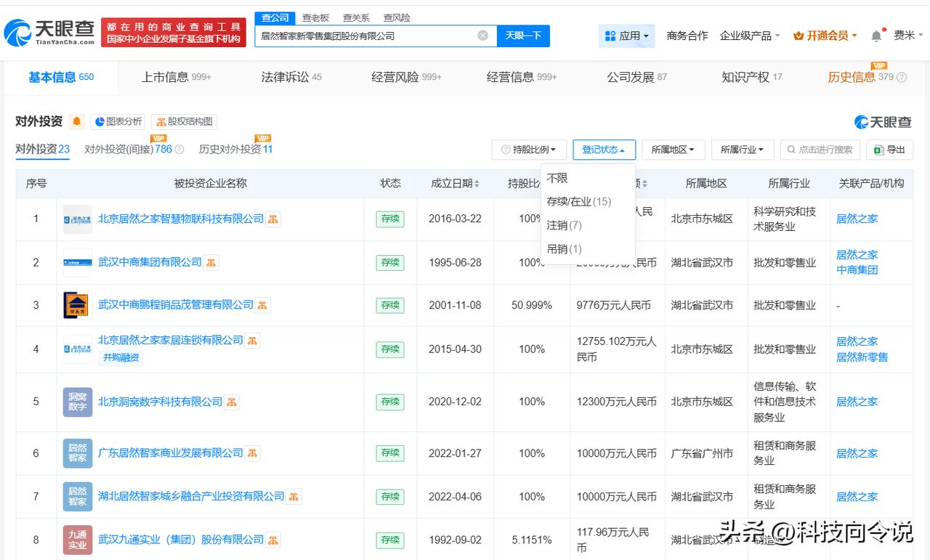Open the 所属地区 filter dropdown
Image resolution: width=930 pixels, height=560 pixels.
point(674,150)
